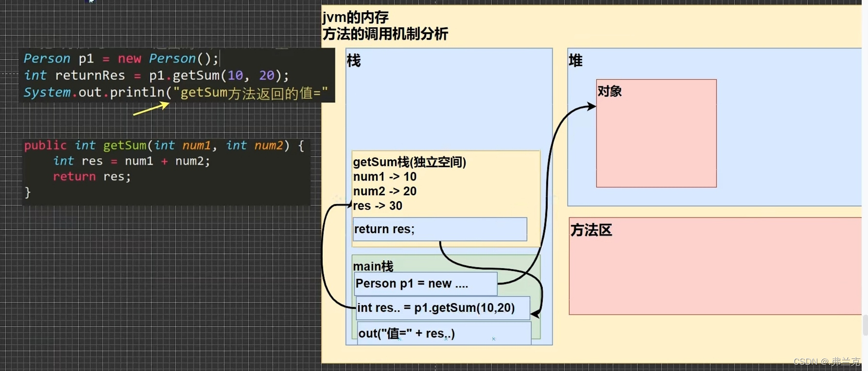Click the 'Person p1 = new ....' box

(426, 284)
